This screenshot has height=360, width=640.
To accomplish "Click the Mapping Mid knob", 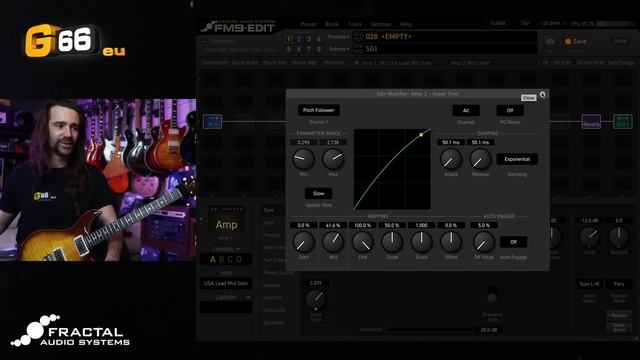I will coord(333,242).
